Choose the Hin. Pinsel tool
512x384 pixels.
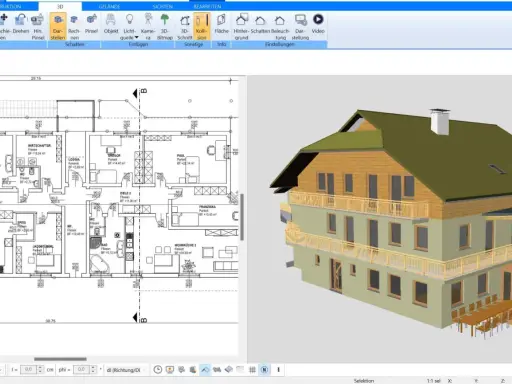(x=38, y=26)
